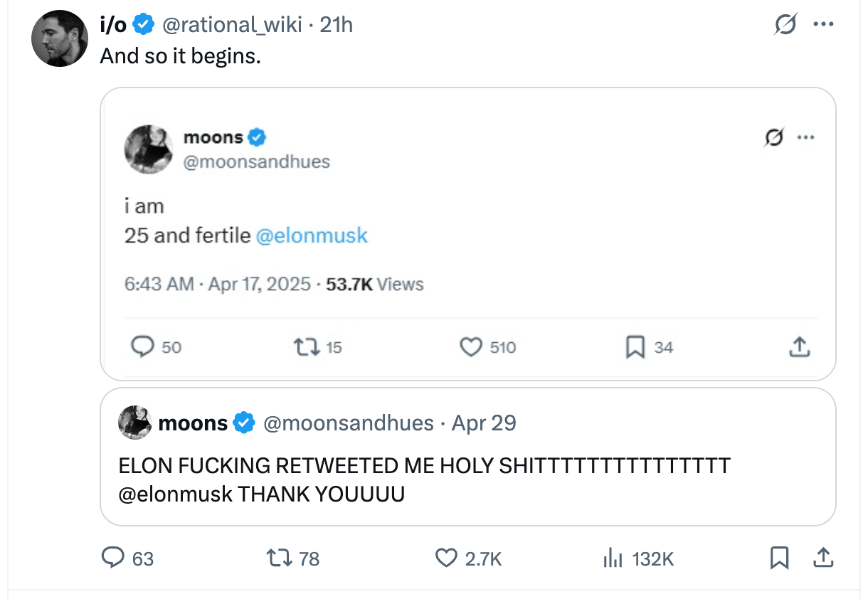The height and width of the screenshot is (599, 868).
Task: Click the reply icon showing 50 replies
Action: [x=144, y=347]
